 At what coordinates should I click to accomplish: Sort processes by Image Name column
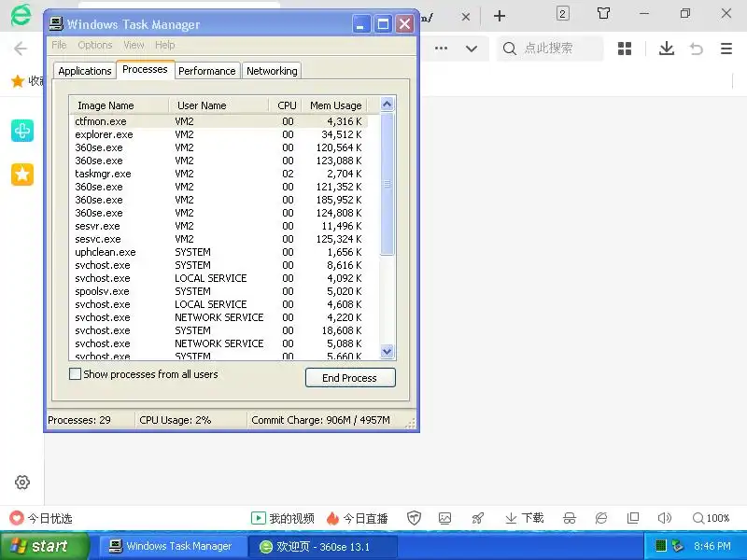coord(120,105)
